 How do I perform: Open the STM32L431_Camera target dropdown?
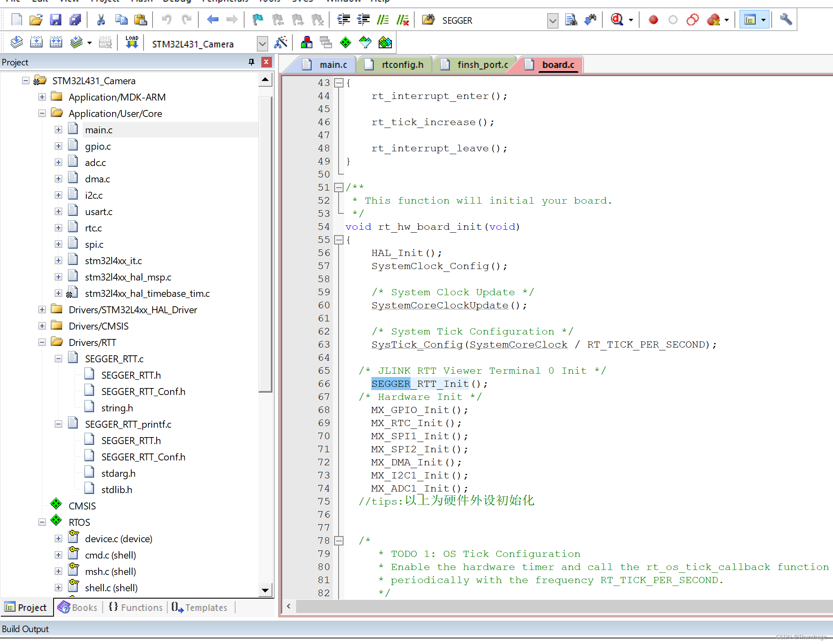[x=262, y=43]
